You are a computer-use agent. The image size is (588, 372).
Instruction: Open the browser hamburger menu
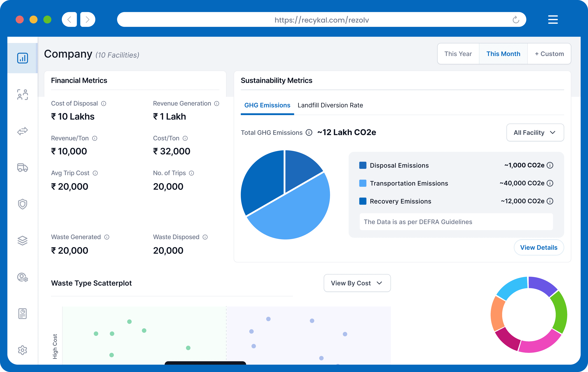(553, 20)
